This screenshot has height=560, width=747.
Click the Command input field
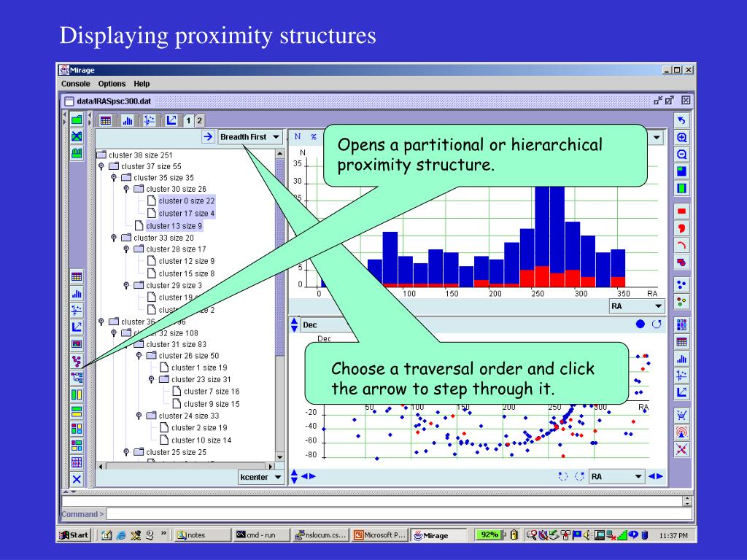pos(399,514)
